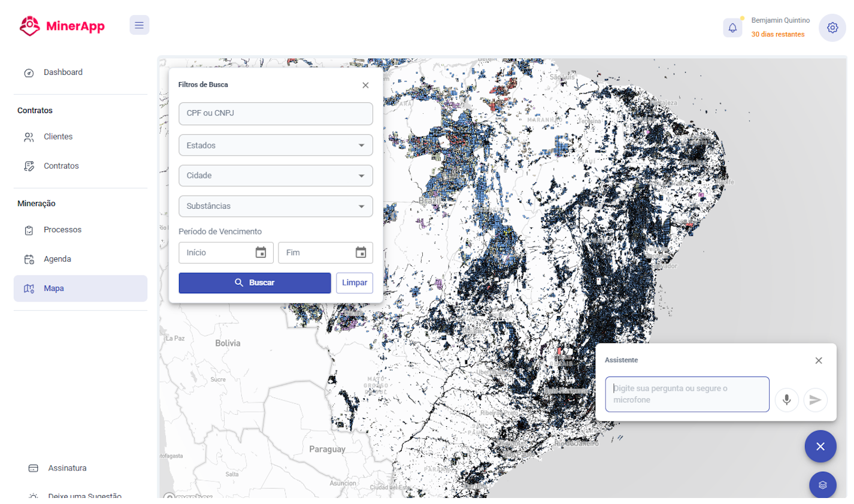
Task: Click the Processos clipboard icon
Action: [29, 230]
